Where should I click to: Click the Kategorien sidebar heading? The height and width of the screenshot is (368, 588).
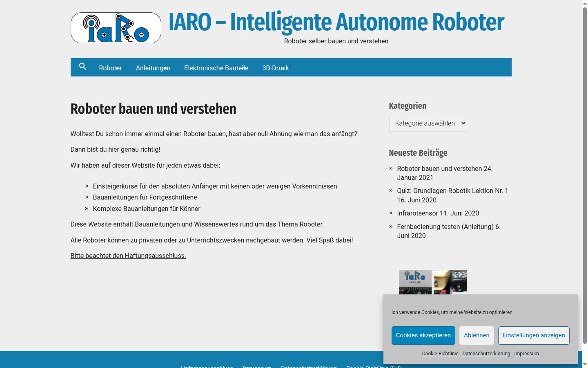pos(408,106)
